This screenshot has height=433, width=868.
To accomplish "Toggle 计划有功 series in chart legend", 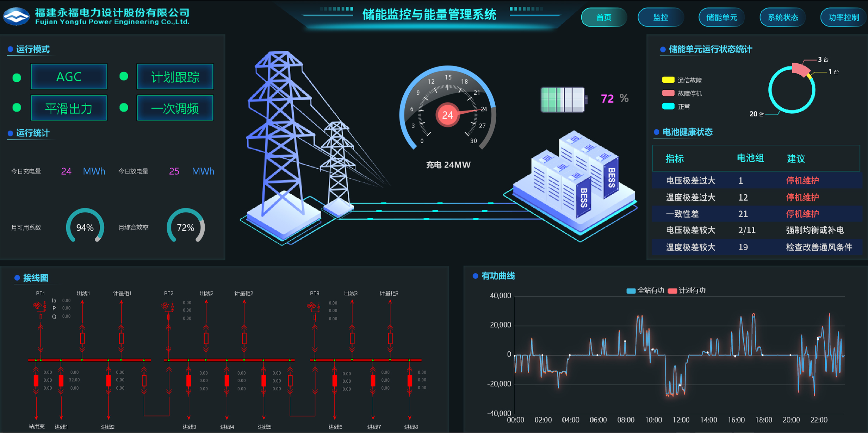I will pos(672,291).
